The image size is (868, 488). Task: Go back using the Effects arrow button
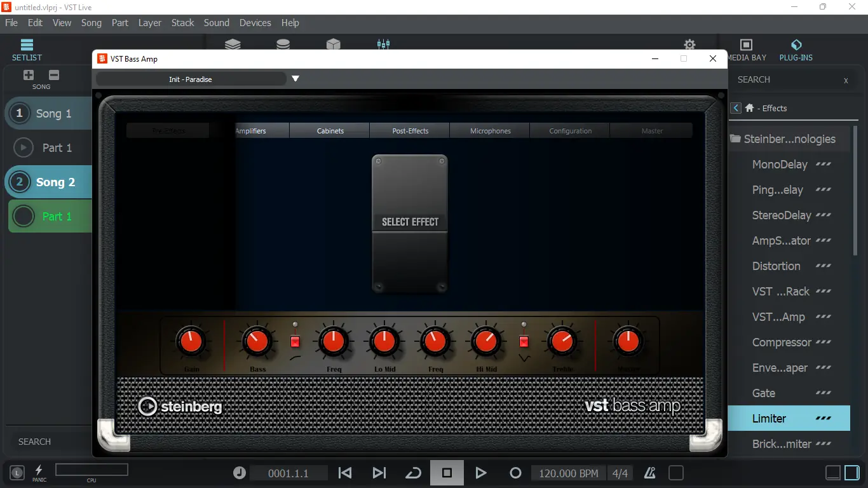[736, 108]
